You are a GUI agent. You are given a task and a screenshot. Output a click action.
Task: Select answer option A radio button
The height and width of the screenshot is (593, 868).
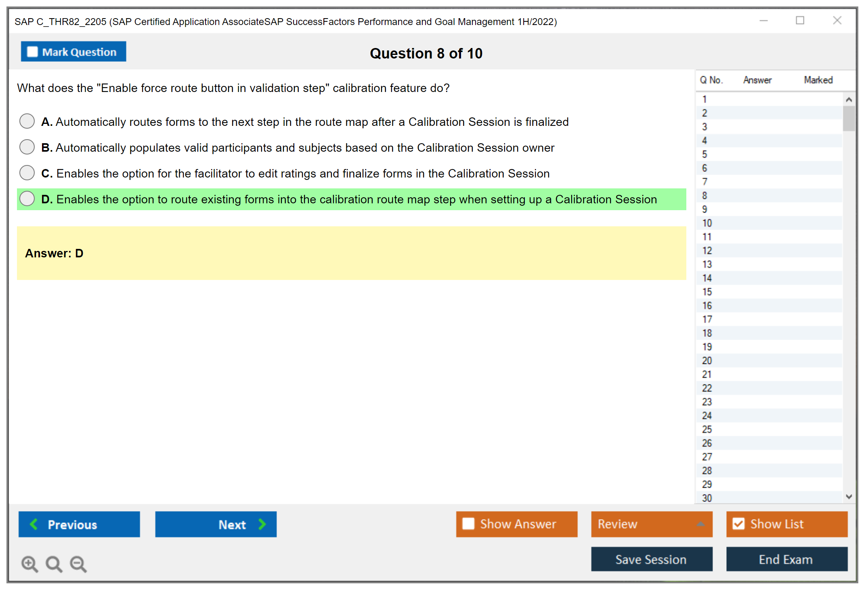pyautogui.click(x=27, y=121)
